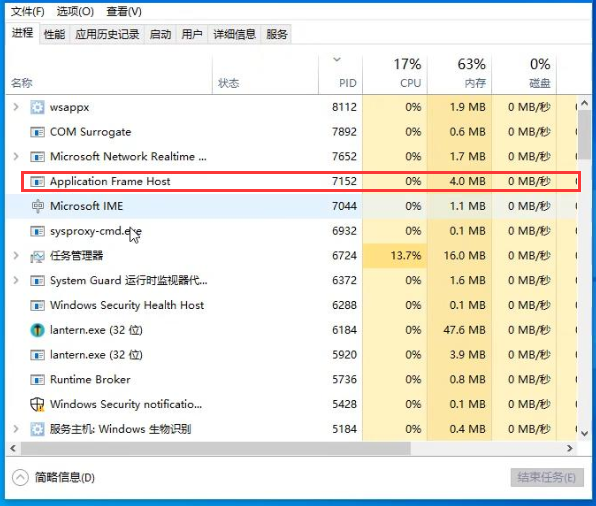The height and width of the screenshot is (506, 596).
Task: Open the 查看(V) menu
Action: point(124,12)
